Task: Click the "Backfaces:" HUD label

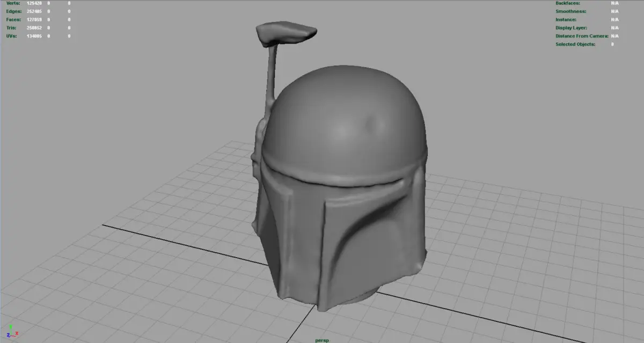Action: pos(568,3)
